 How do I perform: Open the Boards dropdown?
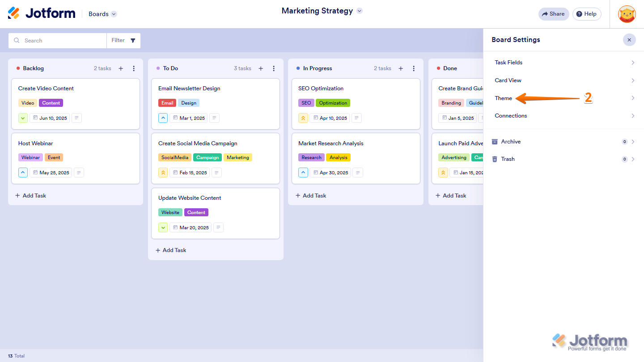[102, 14]
